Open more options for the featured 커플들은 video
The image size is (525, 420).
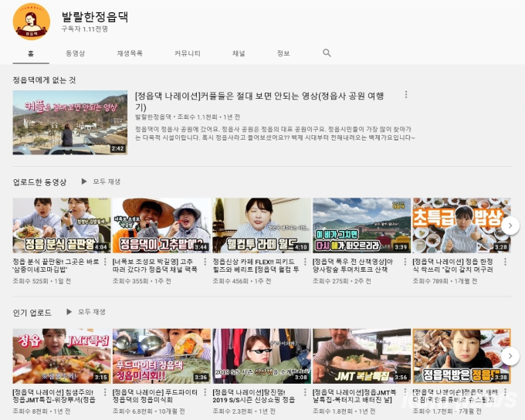pyautogui.click(x=406, y=94)
